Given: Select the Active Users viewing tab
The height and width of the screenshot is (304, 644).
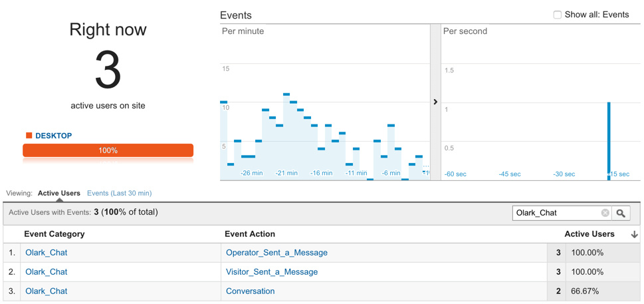Looking at the screenshot, I should 59,193.
